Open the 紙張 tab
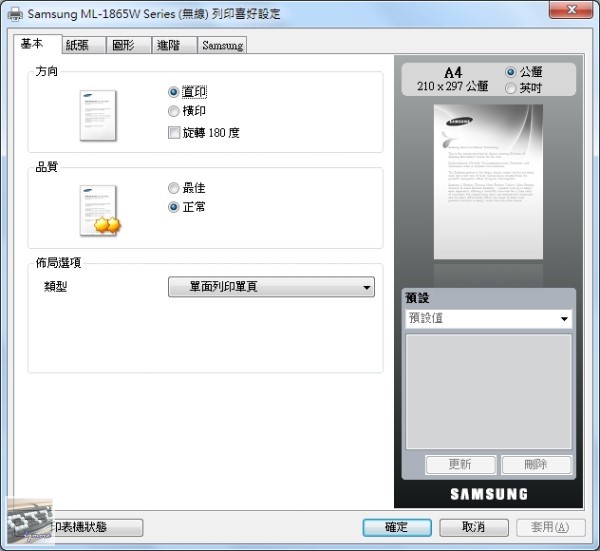 [83, 45]
